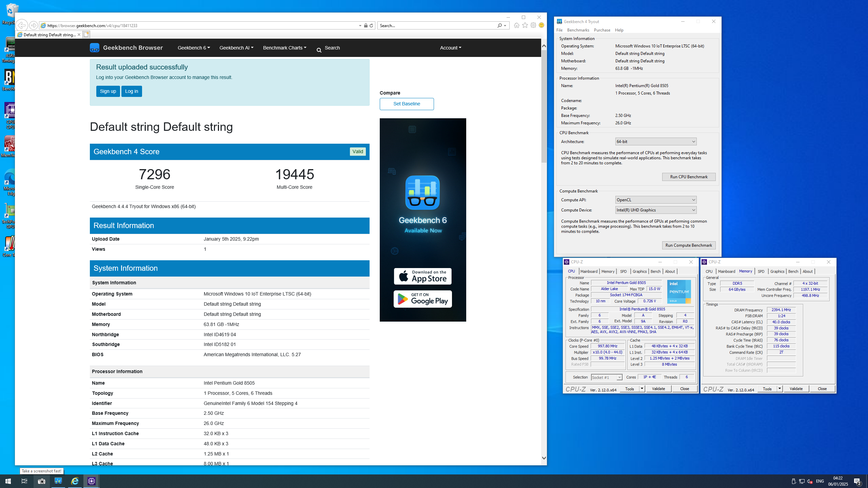
Task: Click the camera screenshot taskbar icon
Action: [x=42, y=481]
